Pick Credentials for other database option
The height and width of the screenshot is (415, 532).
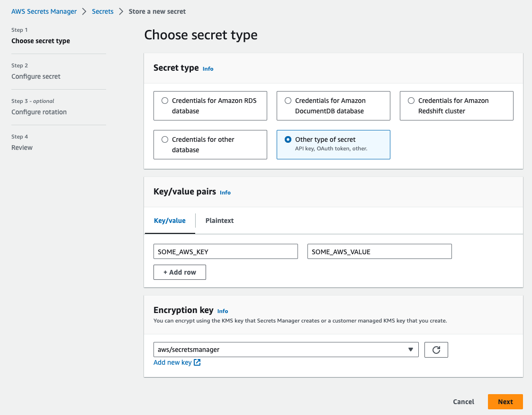[165, 139]
